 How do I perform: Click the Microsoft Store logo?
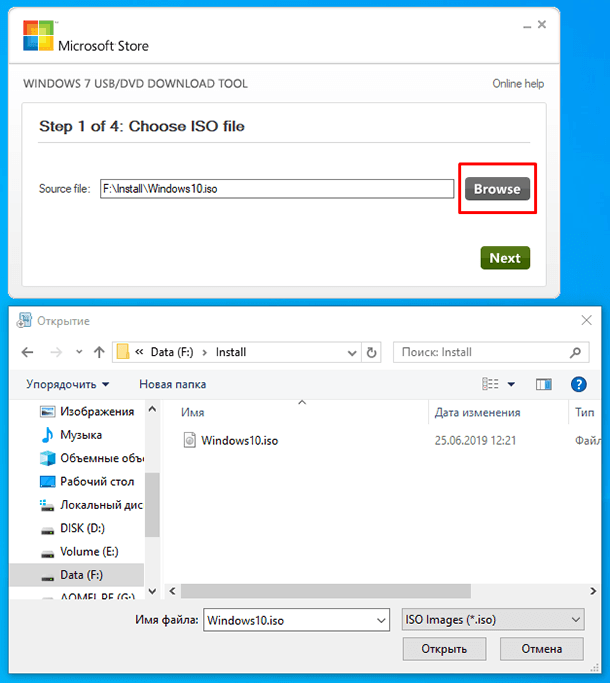pos(38,35)
